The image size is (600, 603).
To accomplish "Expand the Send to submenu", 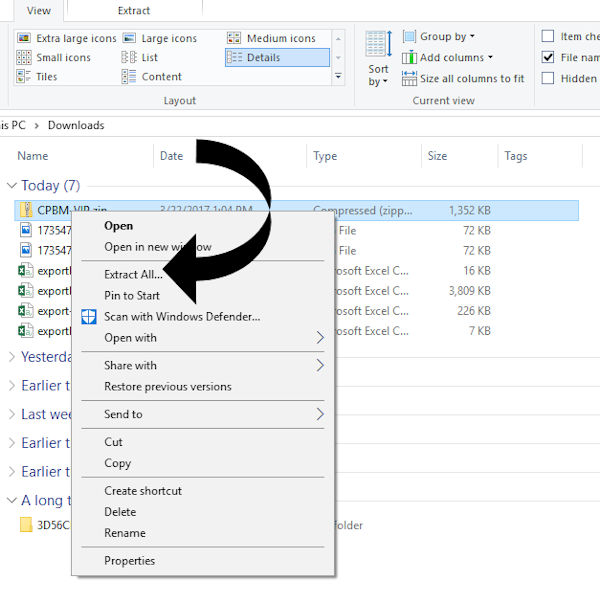I will tap(203, 414).
